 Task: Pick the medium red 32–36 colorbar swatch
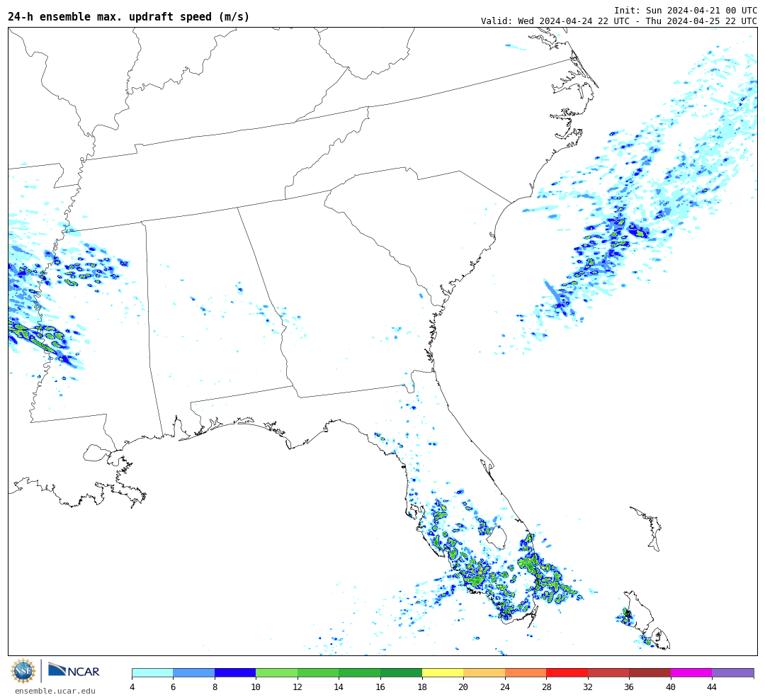[608, 673]
